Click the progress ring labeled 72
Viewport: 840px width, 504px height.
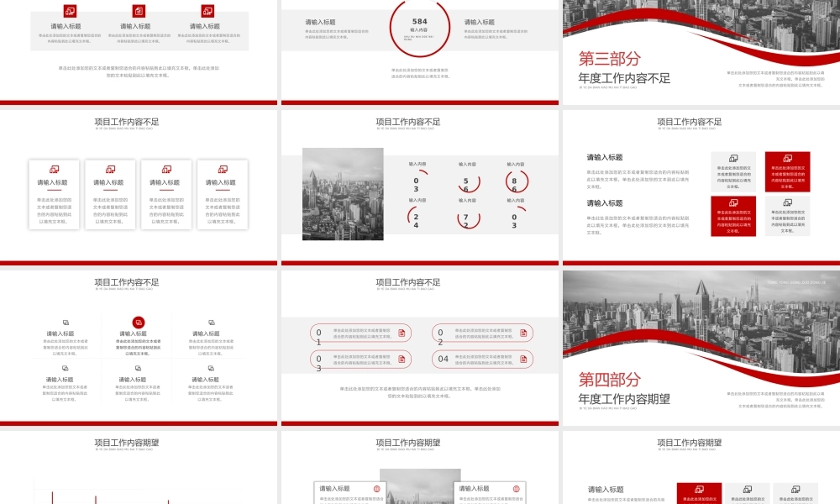click(468, 219)
